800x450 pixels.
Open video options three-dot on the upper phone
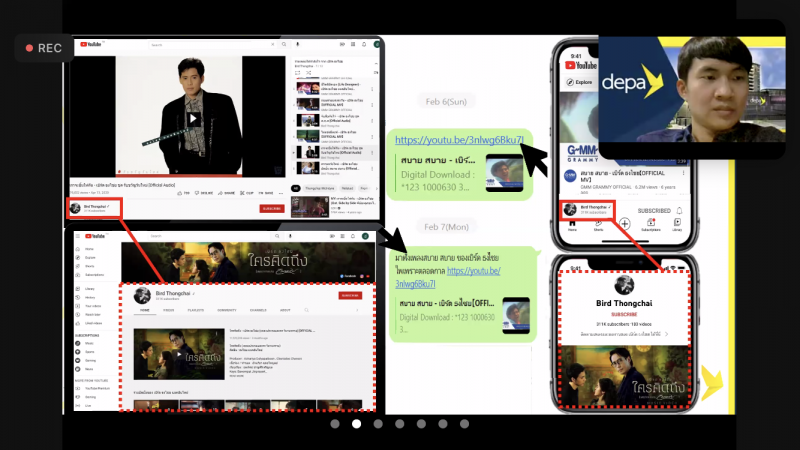(684, 173)
